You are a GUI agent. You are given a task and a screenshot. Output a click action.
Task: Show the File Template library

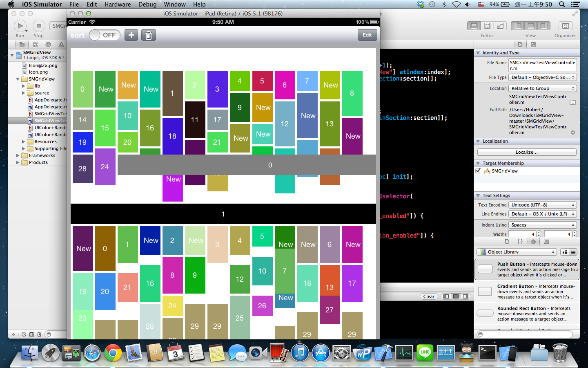[507, 242]
